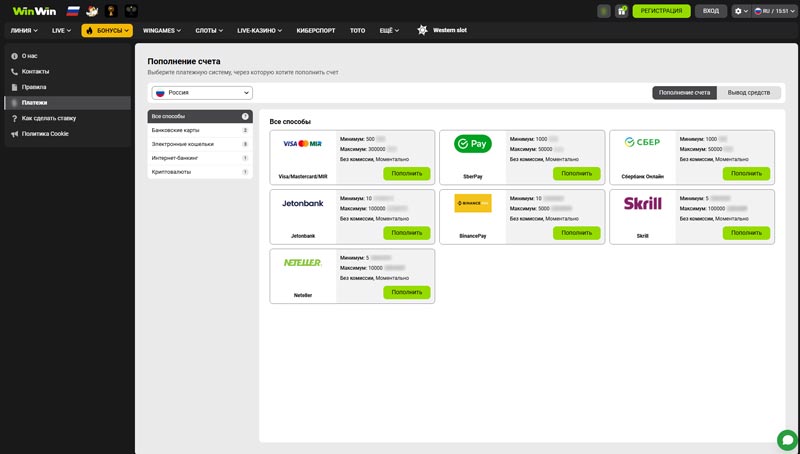Image resolution: width=800 pixels, height=454 pixels.
Task: Click the Вход login button
Action: (x=711, y=11)
